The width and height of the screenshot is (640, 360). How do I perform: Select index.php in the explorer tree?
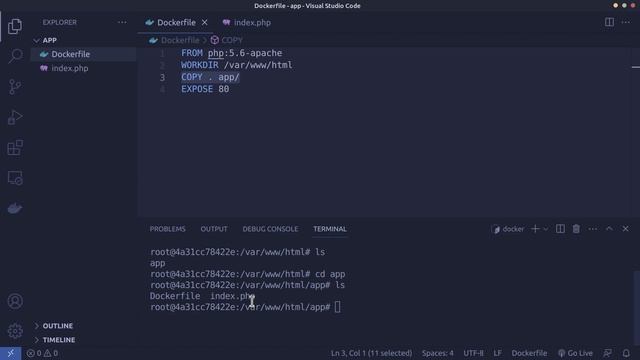point(84,68)
